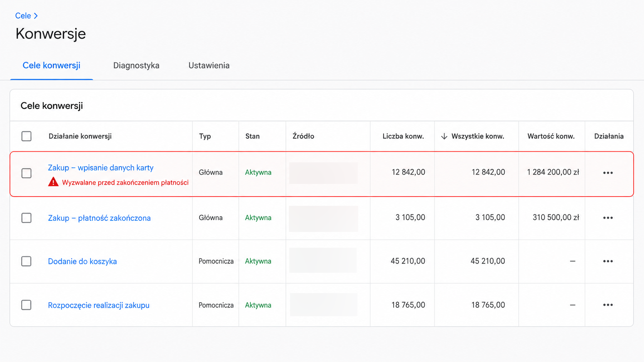Sort by Liczba konw. column header
This screenshot has width=644, height=362.
[403, 136]
